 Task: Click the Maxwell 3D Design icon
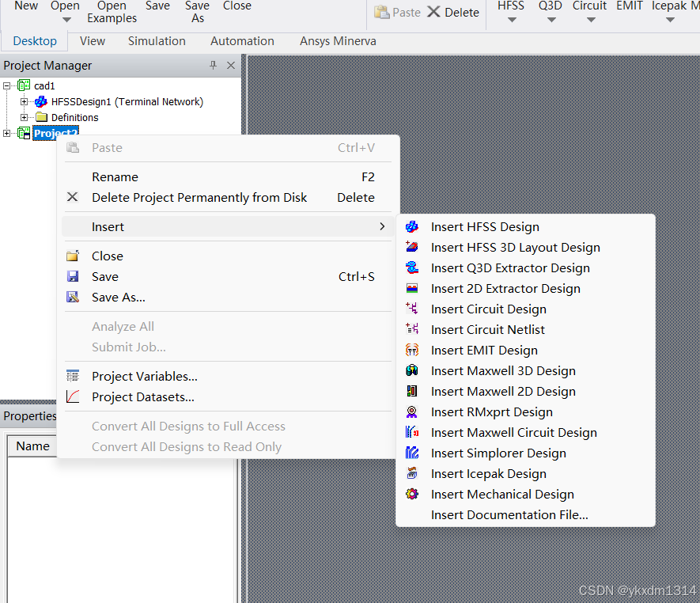tap(411, 370)
